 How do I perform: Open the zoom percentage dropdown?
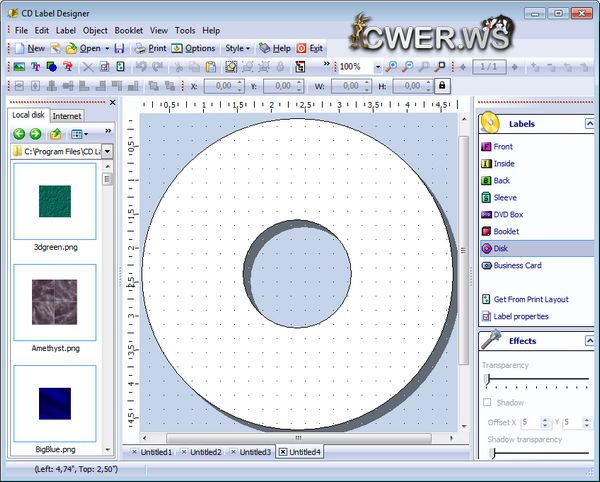click(377, 67)
